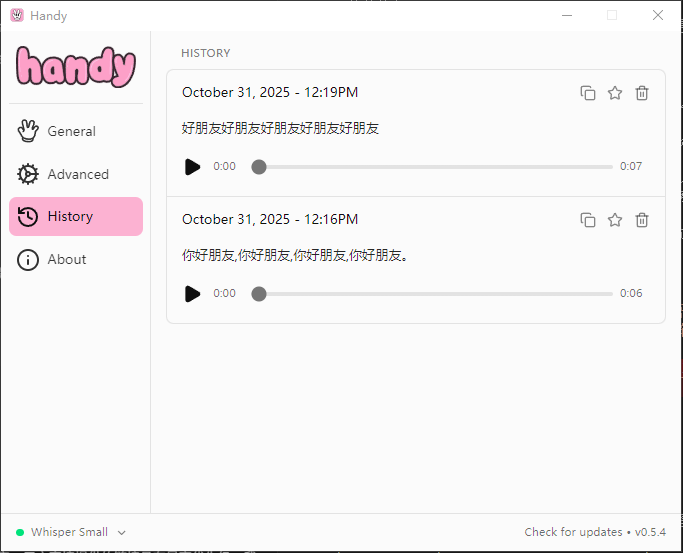683x553 pixels.
Task: Play the 12:19PM audio recording
Action: (x=193, y=167)
